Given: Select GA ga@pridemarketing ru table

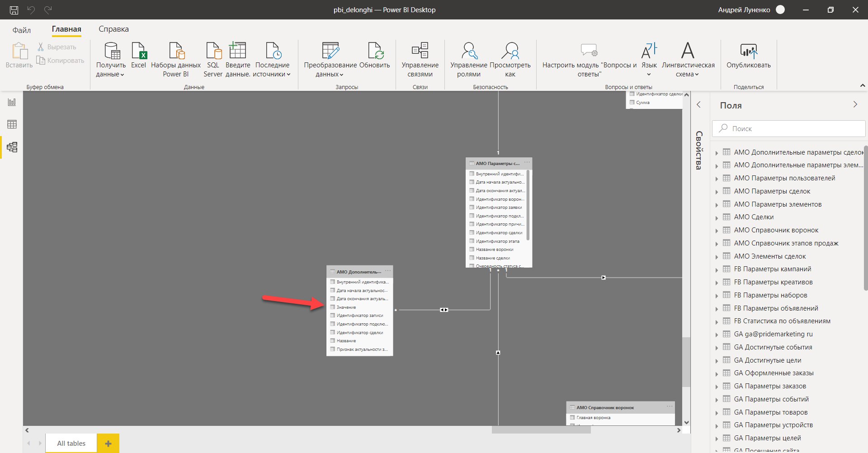Looking at the screenshot, I should tap(773, 335).
